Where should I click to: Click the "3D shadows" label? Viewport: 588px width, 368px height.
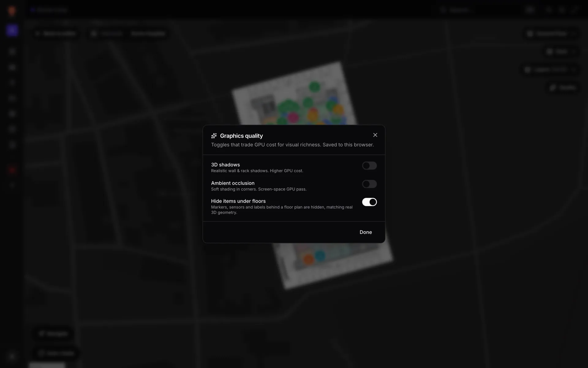[x=225, y=165]
